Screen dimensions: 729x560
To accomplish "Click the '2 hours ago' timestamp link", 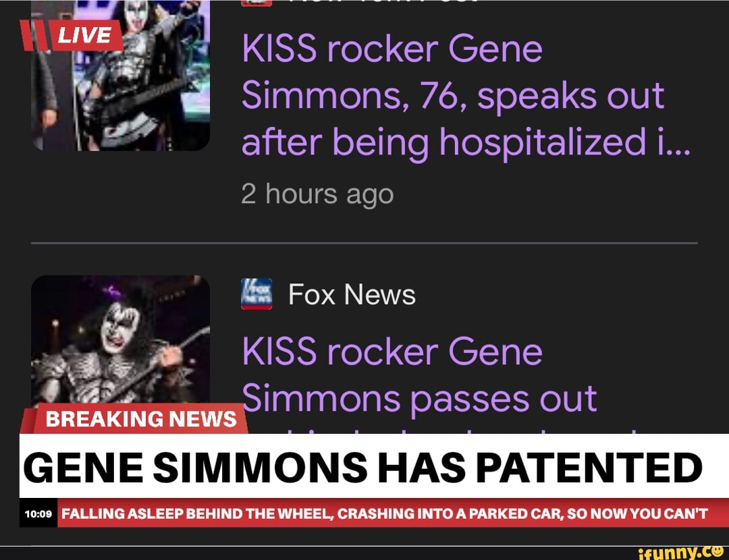I will [x=317, y=194].
